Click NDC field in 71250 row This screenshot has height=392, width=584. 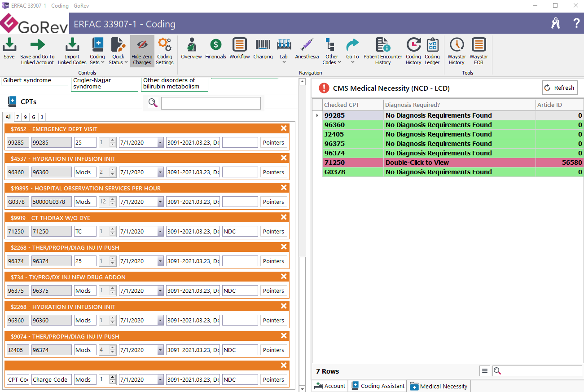[x=240, y=231]
